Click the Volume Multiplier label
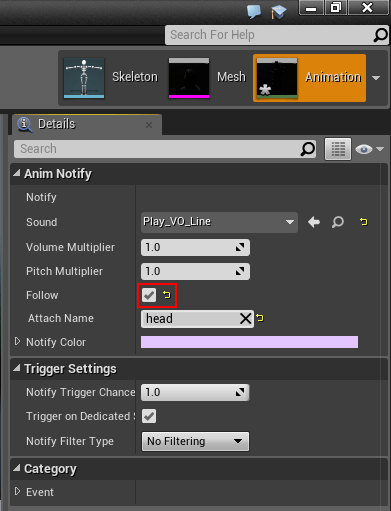Viewport: 391px width, 511px height. 70,247
